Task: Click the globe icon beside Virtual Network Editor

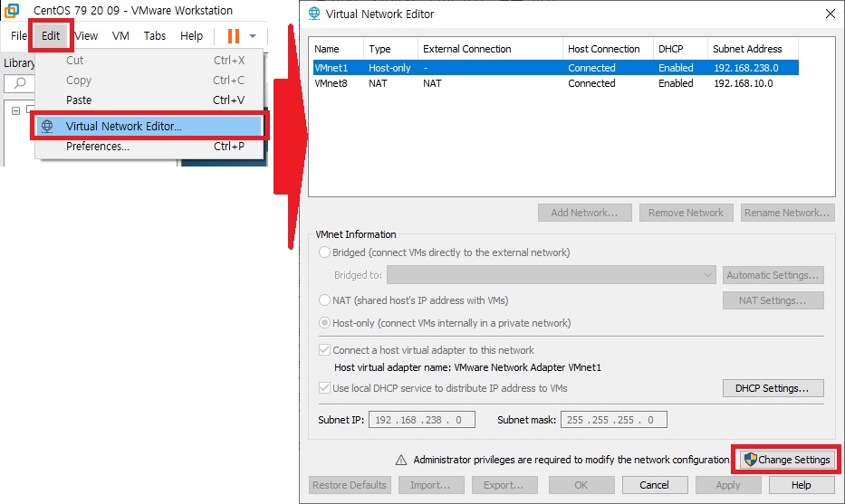Action: pyautogui.click(x=47, y=126)
